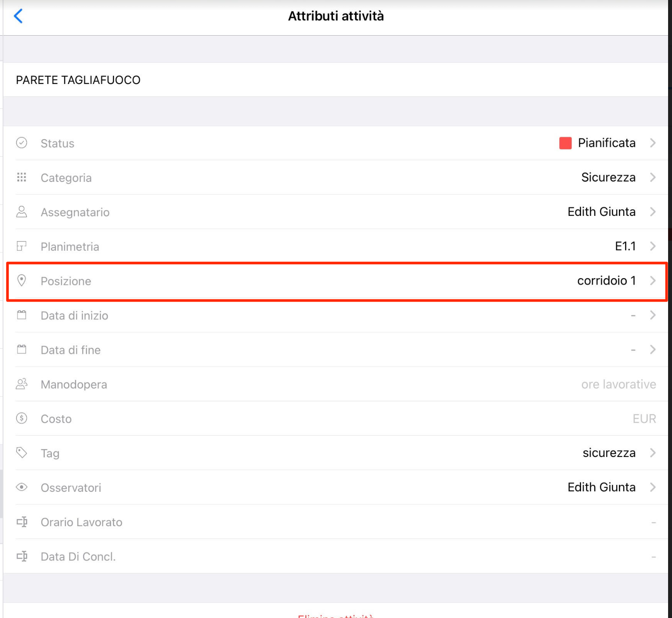Open the Categoria chevron beside Sicurezza
This screenshot has height=618, width=672.
pyautogui.click(x=653, y=177)
